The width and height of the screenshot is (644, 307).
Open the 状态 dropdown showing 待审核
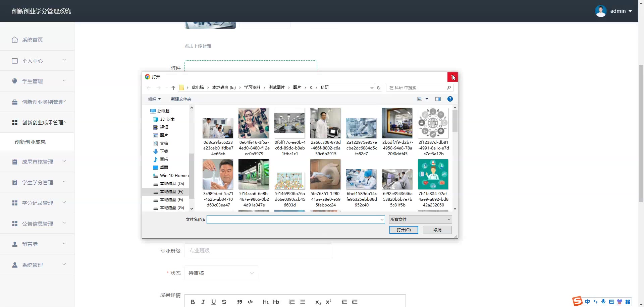point(221,273)
